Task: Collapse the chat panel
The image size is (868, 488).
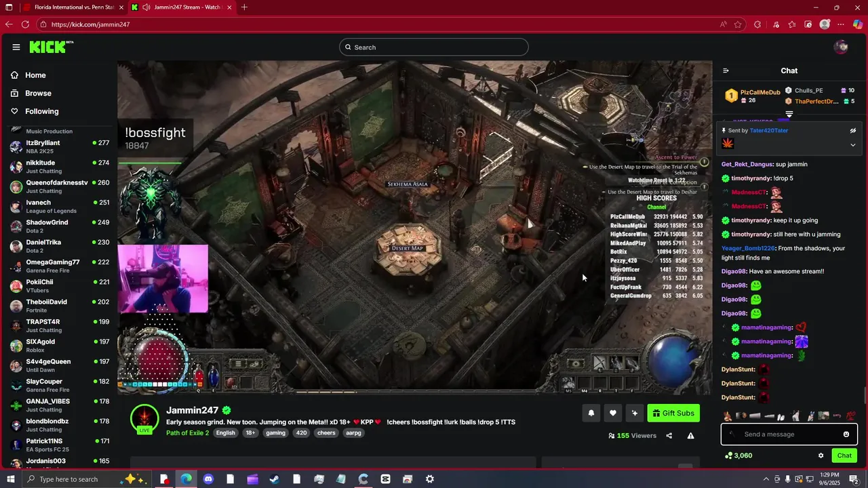Action: (x=726, y=70)
